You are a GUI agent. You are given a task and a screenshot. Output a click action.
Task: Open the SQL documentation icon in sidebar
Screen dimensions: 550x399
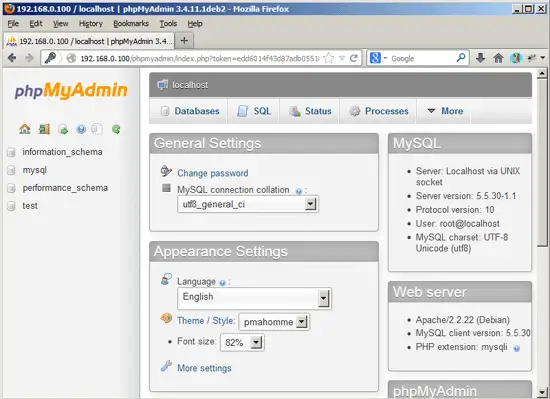point(97,129)
